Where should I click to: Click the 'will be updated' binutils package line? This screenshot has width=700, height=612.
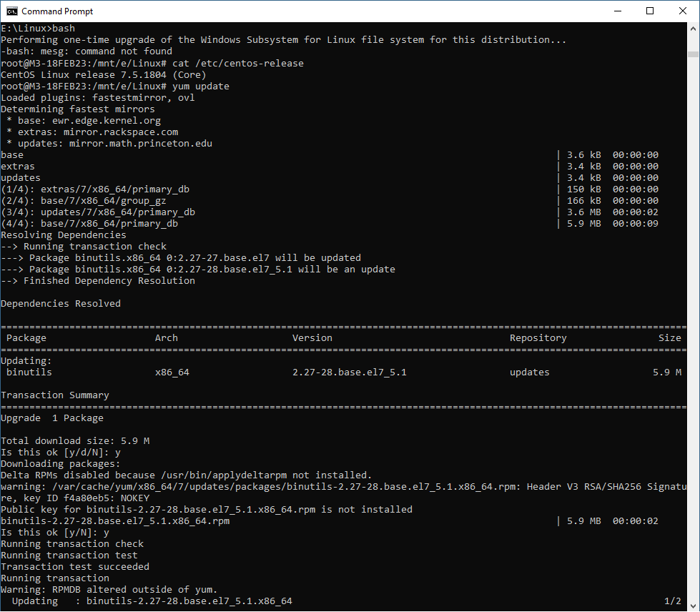(181, 258)
